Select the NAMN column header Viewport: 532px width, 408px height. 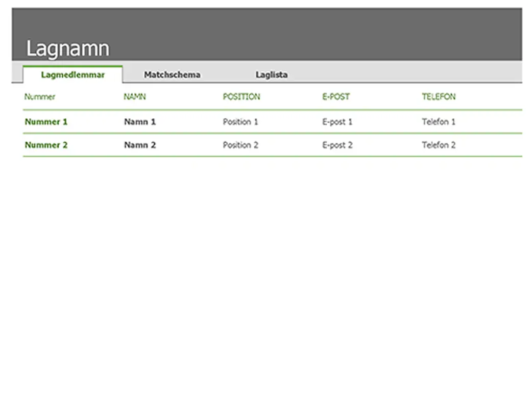134,97
